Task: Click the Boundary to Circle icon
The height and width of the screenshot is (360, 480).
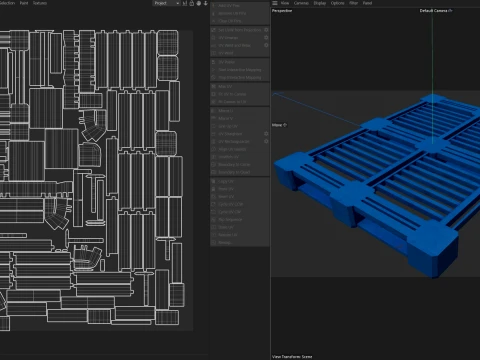Action: click(214, 165)
